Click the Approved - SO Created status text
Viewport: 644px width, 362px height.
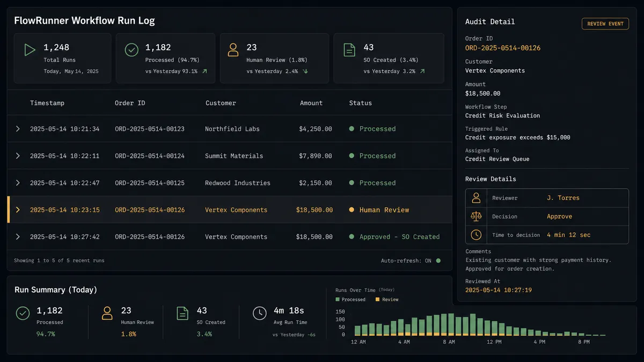(x=400, y=237)
